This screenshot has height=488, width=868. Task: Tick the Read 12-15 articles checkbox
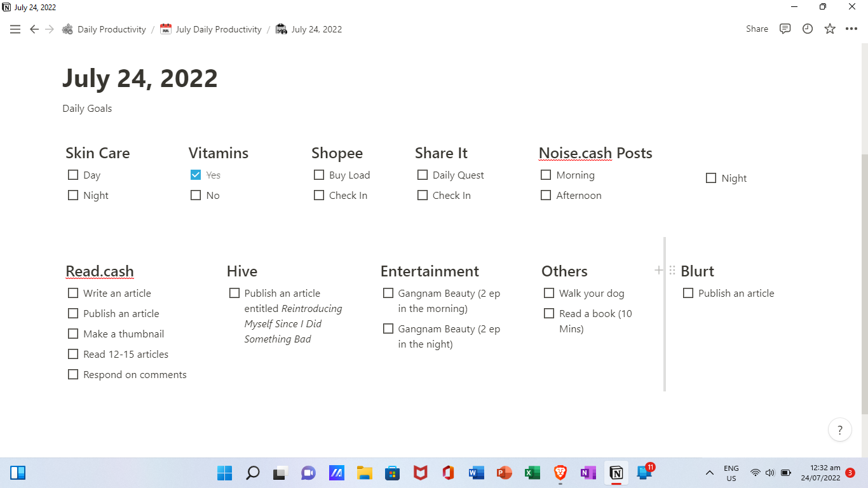click(73, 354)
